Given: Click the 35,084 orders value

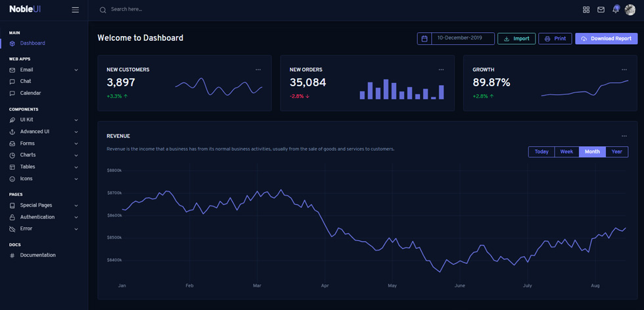Looking at the screenshot, I should point(308,83).
